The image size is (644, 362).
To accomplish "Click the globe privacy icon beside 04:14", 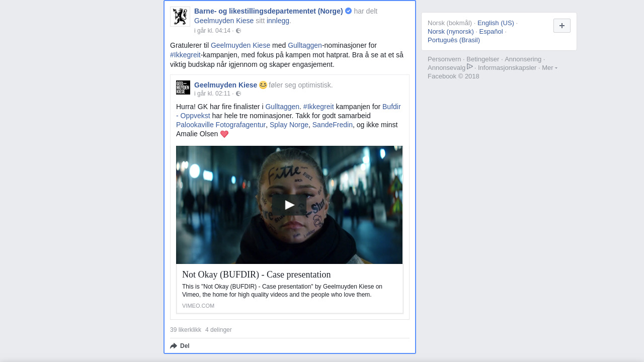I will point(238,31).
